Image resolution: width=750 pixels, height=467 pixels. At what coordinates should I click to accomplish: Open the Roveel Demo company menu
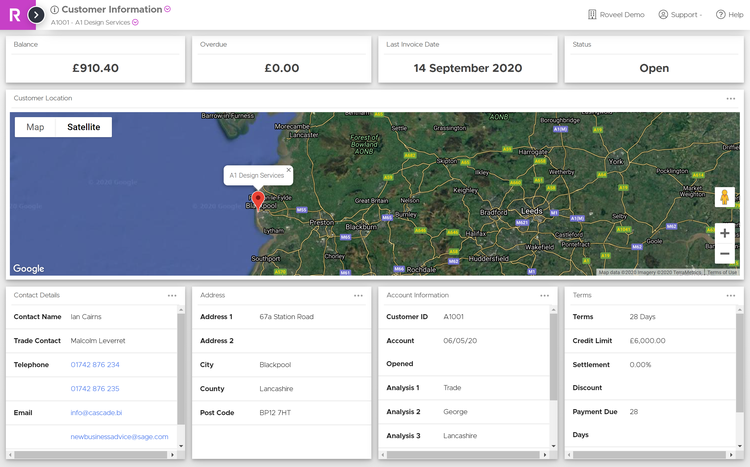[616, 15]
